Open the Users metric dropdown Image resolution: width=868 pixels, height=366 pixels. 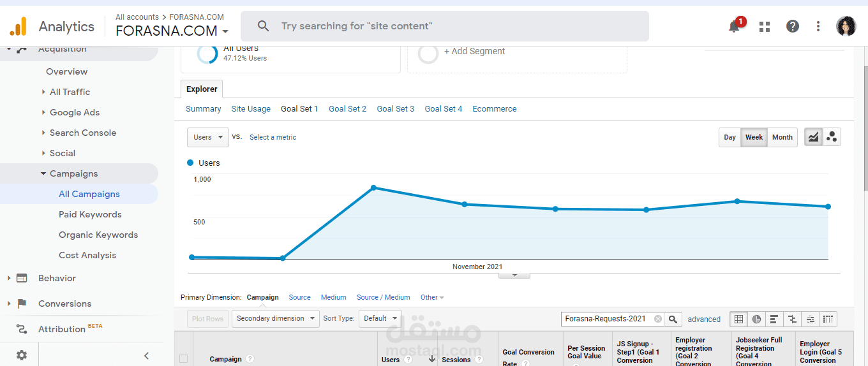207,137
